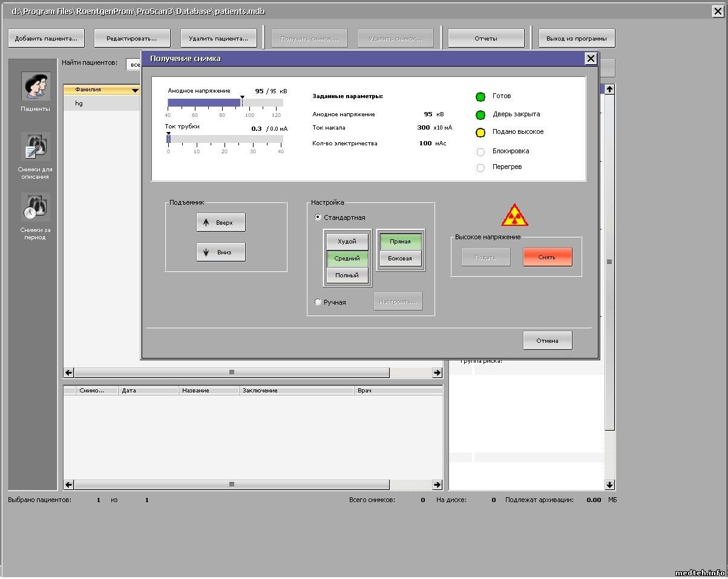
Task: Open the Найти пациентов filter dropdown
Action: (134, 64)
